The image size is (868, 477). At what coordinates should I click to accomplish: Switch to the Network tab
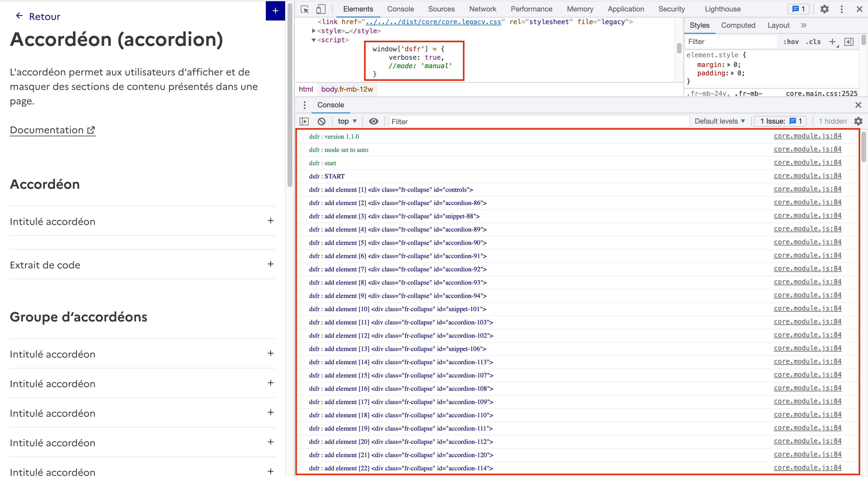(483, 9)
